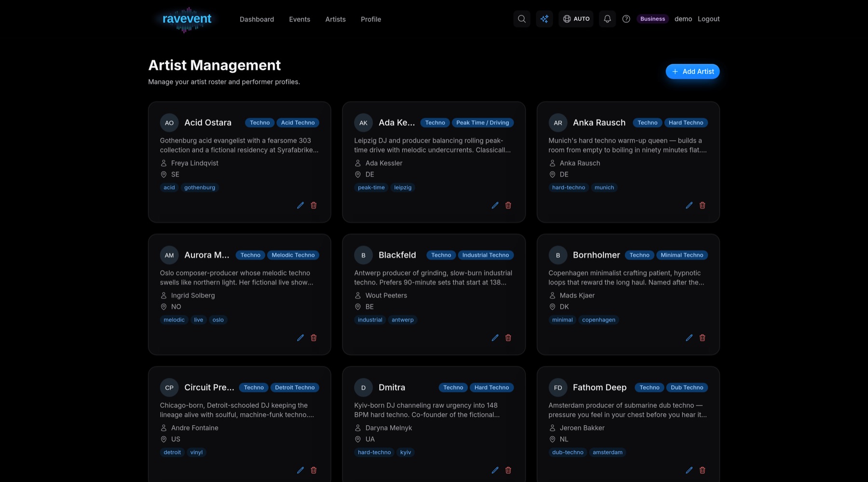Delete the Blackfeld artist
The width and height of the screenshot is (868, 482).
click(x=508, y=338)
